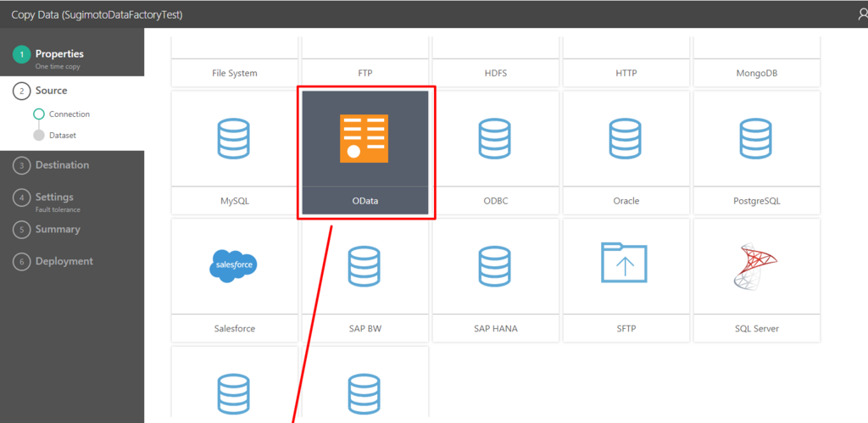The height and width of the screenshot is (423, 868).
Task: Jump to the Destination step
Action: pos(62,165)
